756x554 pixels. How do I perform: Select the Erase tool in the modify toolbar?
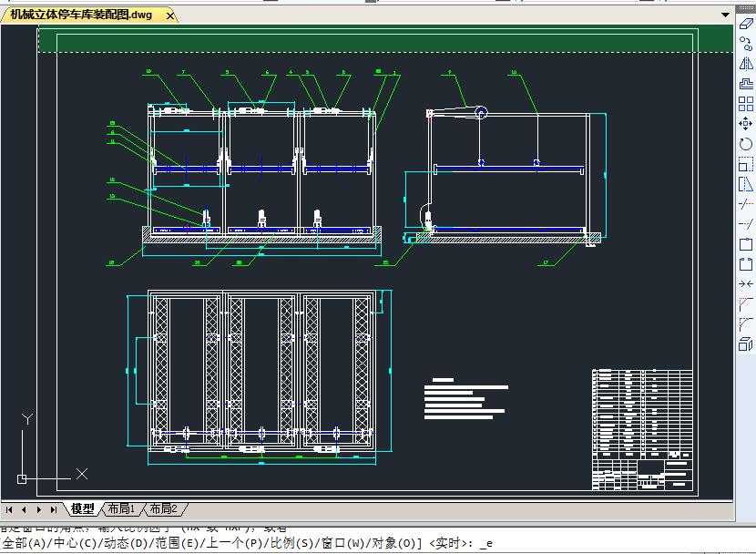tap(745, 24)
